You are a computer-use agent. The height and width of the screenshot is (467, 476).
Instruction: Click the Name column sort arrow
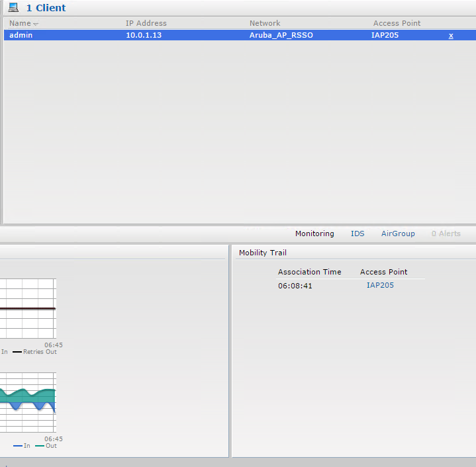[x=36, y=24]
